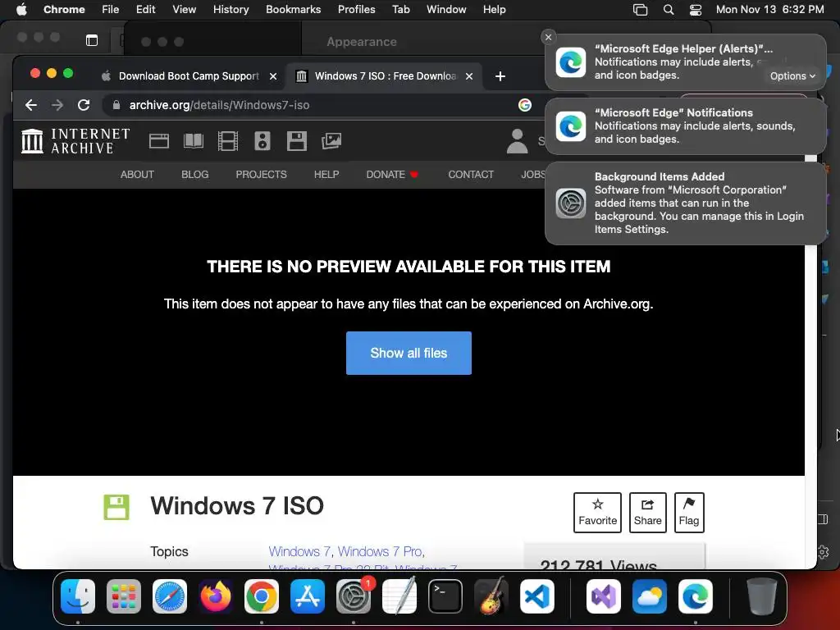840x630 pixels.
Task: Launch Visual Studio Code from the Dock
Action: point(536,596)
